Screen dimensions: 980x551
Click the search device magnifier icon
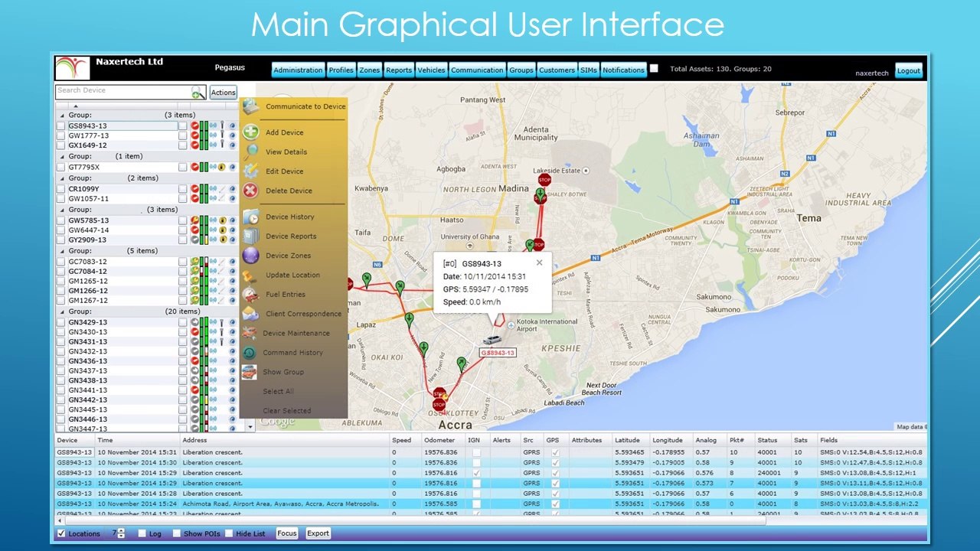pos(198,93)
